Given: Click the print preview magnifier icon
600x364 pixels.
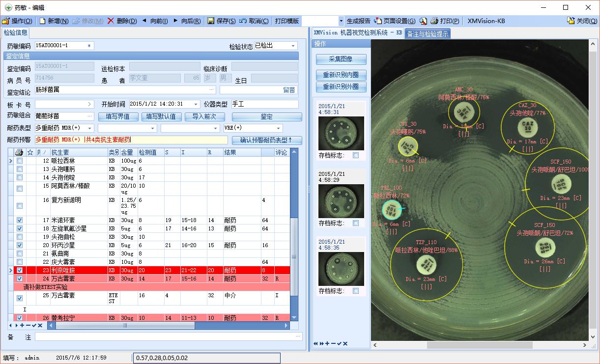Looking at the screenshot, I should 423,21.
